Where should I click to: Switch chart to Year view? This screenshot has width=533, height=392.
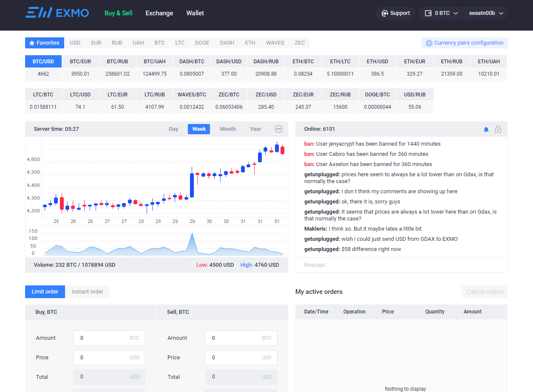coord(255,129)
